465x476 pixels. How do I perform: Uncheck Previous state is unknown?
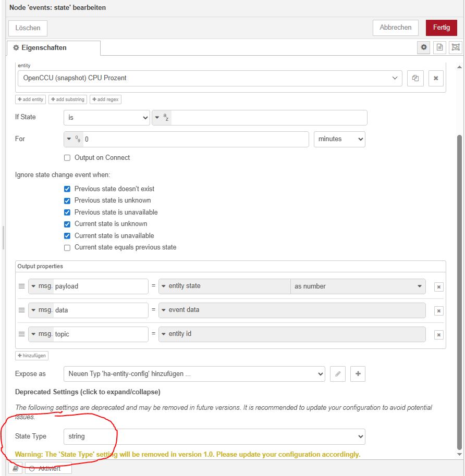pyautogui.click(x=67, y=201)
